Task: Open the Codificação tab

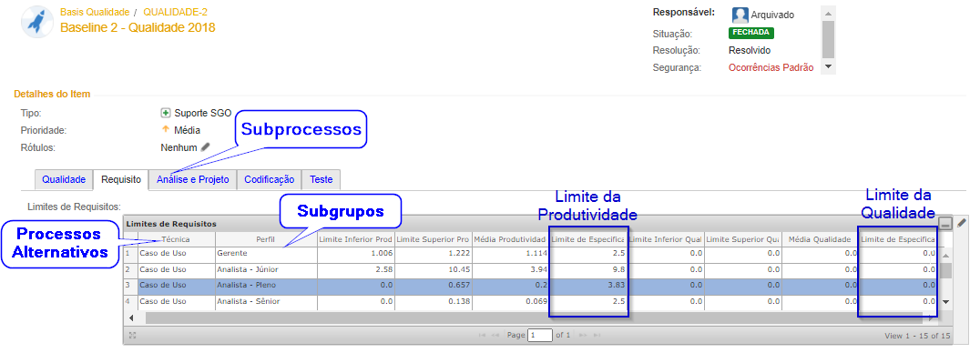Action: 270,179
